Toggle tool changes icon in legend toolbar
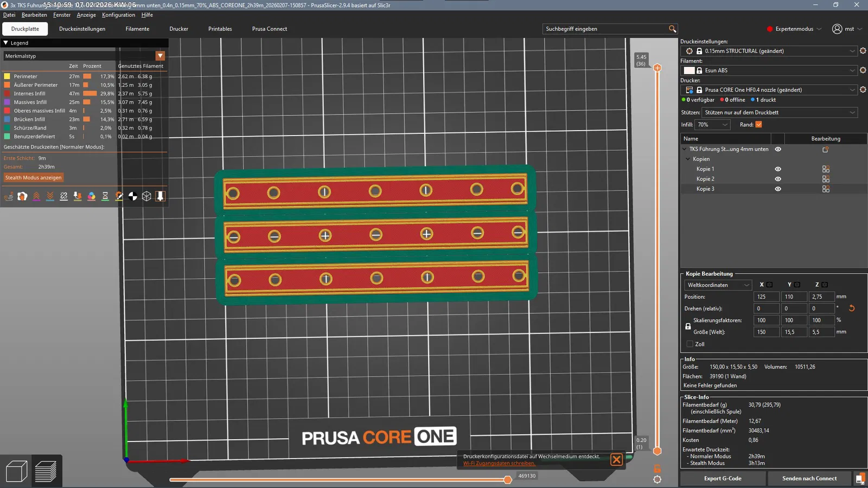 (78, 196)
